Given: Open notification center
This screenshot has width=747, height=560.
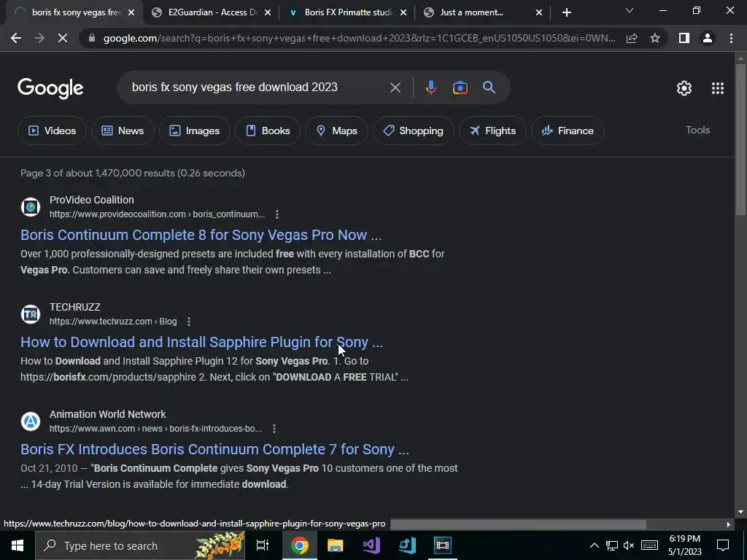Looking at the screenshot, I should pyautogui.click(x=723, y=545).
